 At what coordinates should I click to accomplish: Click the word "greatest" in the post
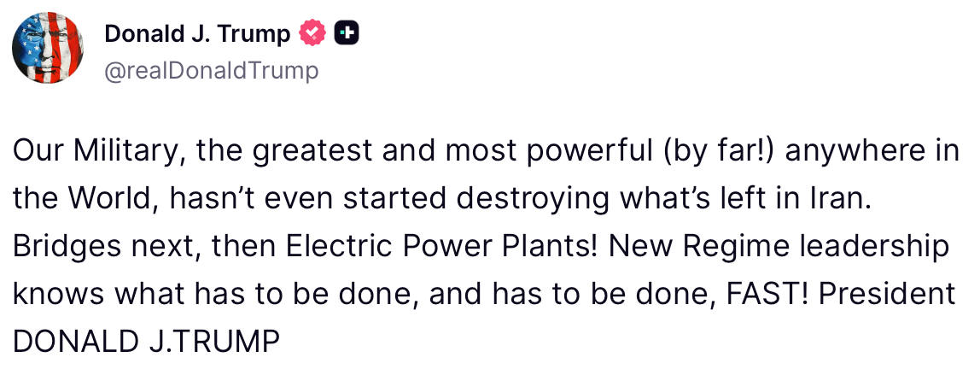pos(312,152)
